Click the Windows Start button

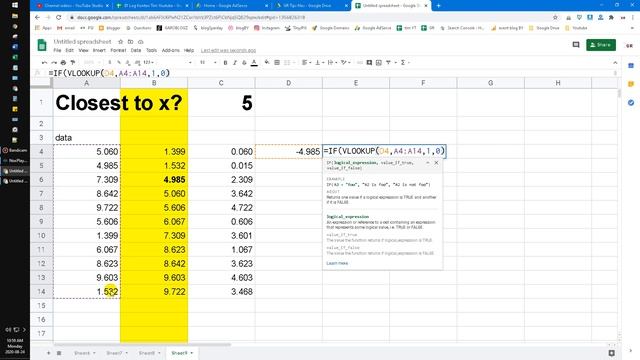(x=15, y=5)
